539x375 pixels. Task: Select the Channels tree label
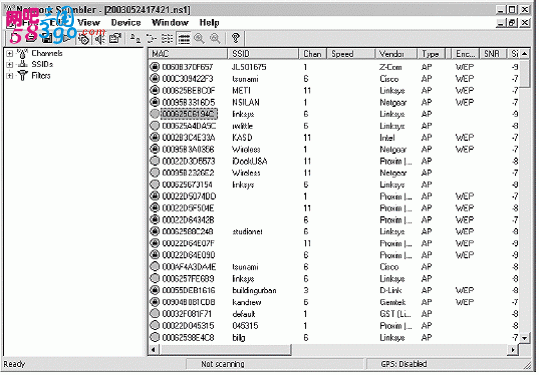(47, 53)
